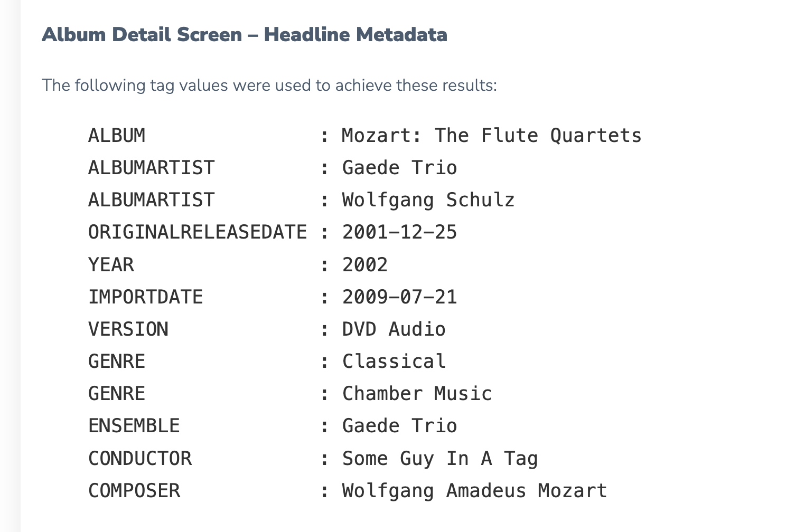Click the date 2009-07-21

click(x=399, y=297)
